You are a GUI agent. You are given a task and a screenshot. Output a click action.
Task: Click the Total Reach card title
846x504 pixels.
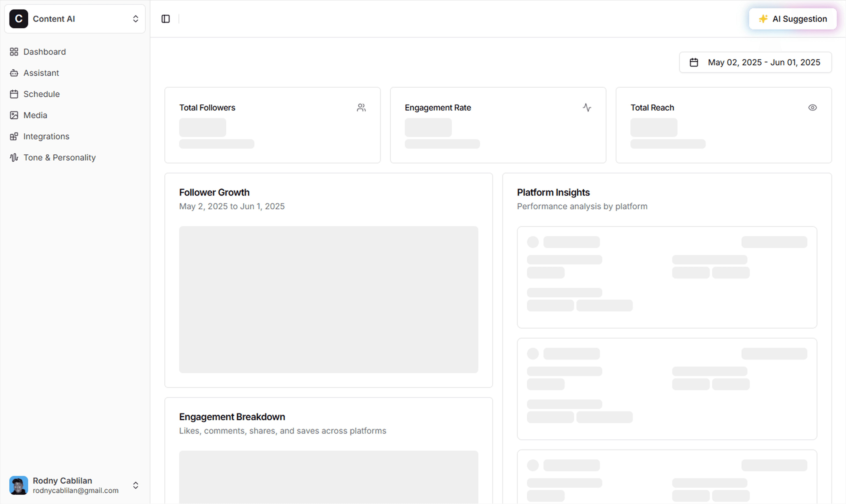652,108
